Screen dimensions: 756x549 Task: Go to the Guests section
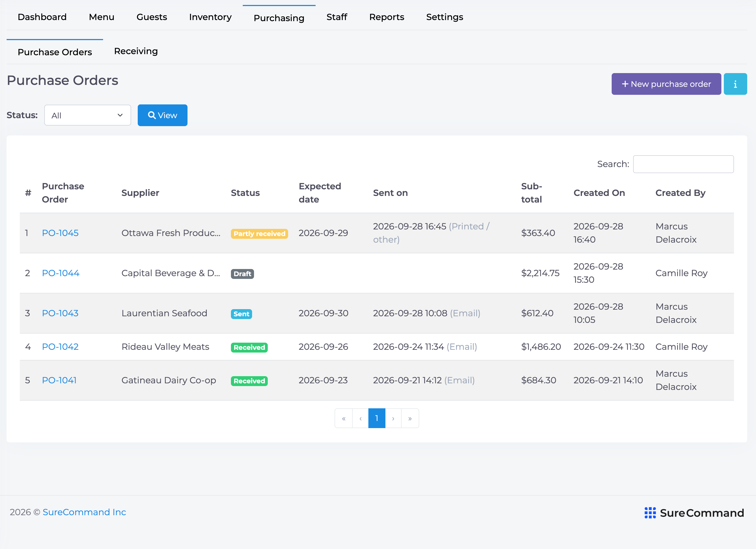pos(152,17)
